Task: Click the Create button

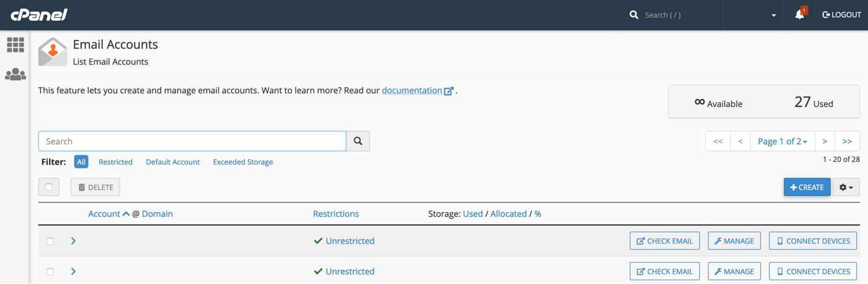Action: [x=807, y=187]
